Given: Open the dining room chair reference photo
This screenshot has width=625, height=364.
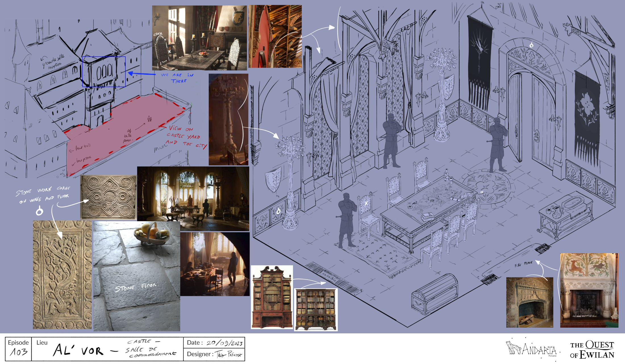Looking at the screenshot, I should pyautogui.click(x=199, y=38).
